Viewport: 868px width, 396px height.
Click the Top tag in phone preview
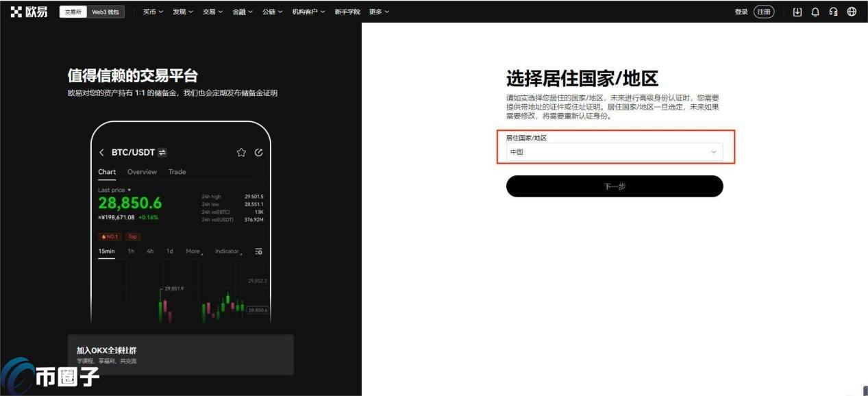click(x=133, y=236)
